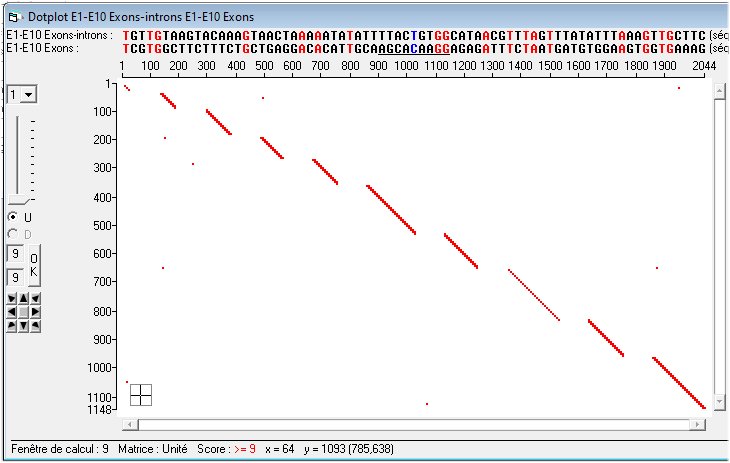Image resolution: width=730 pixels, height=463 pixels.
Task: Click the horizontal scrollbar's left arrow
Action: (x=127, y=425)
